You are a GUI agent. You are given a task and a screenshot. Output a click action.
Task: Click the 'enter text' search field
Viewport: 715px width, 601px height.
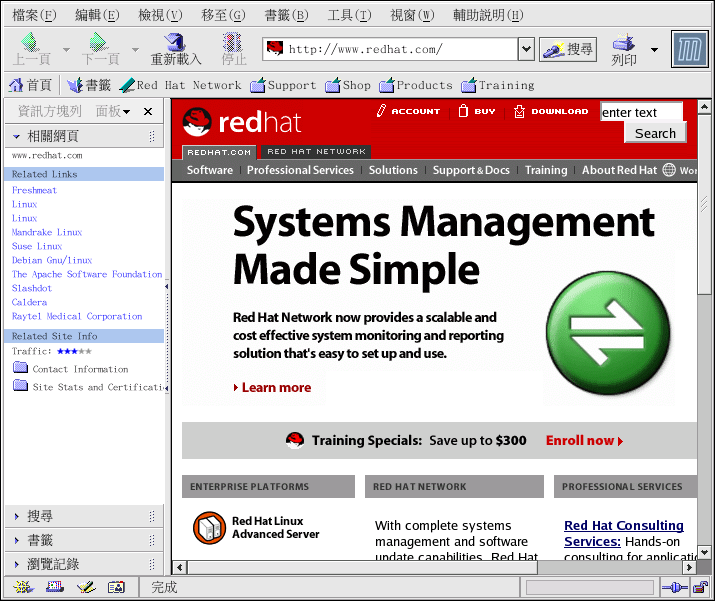pos(641,112)
